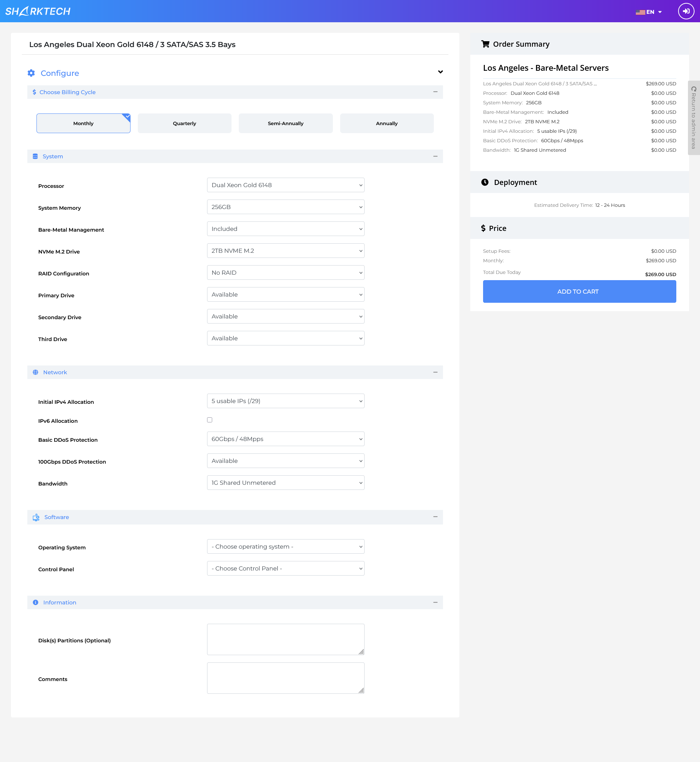700x762 pixels.
Task: Click the Software section icon
Action: [36, 517]
